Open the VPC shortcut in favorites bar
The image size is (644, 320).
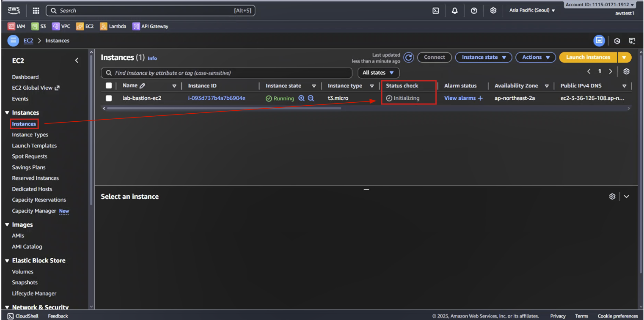(61, 26)
